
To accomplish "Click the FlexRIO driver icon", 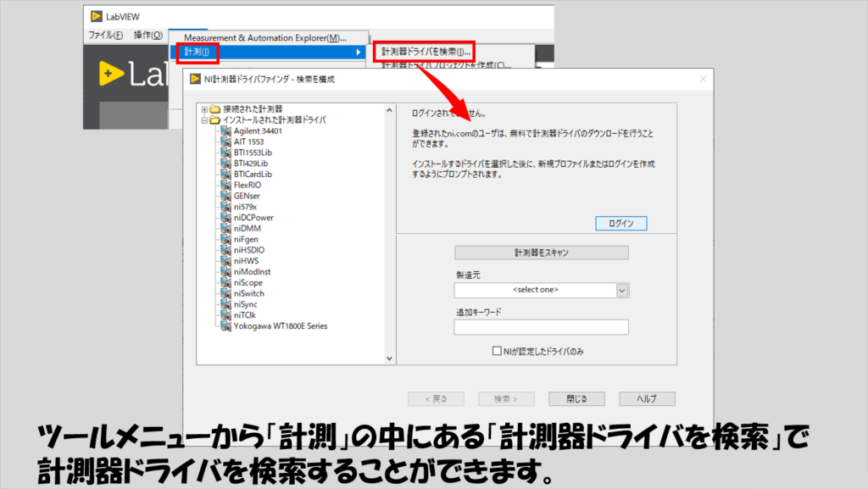I will 225,186.
